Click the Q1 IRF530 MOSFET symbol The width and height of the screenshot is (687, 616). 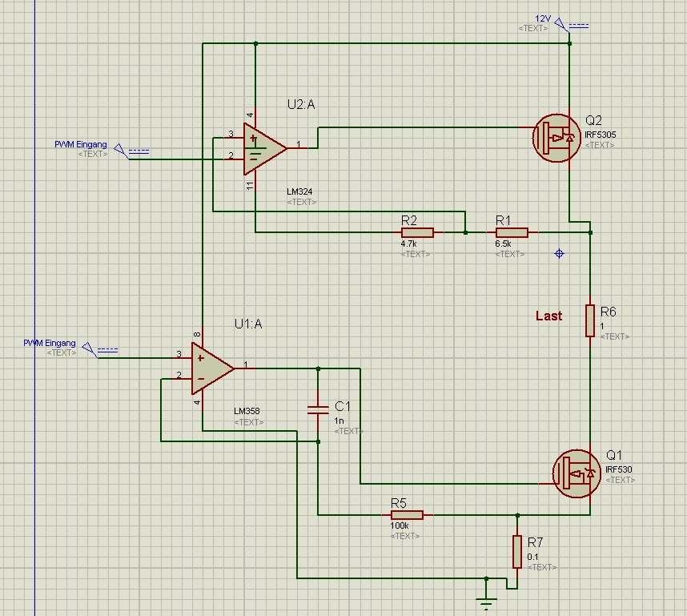pyautogui.click(x=577, y=473)
